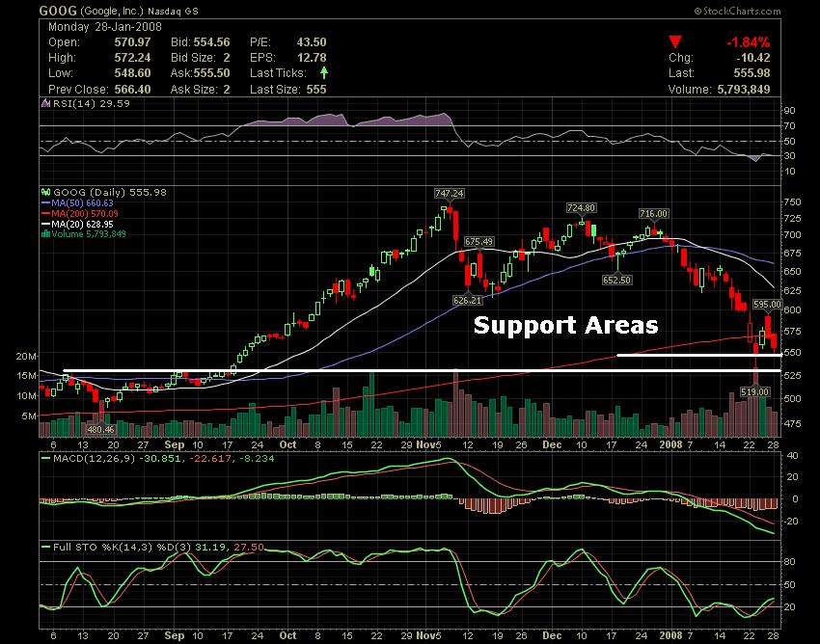Click the 750 price axis label

tap(792, 201)
